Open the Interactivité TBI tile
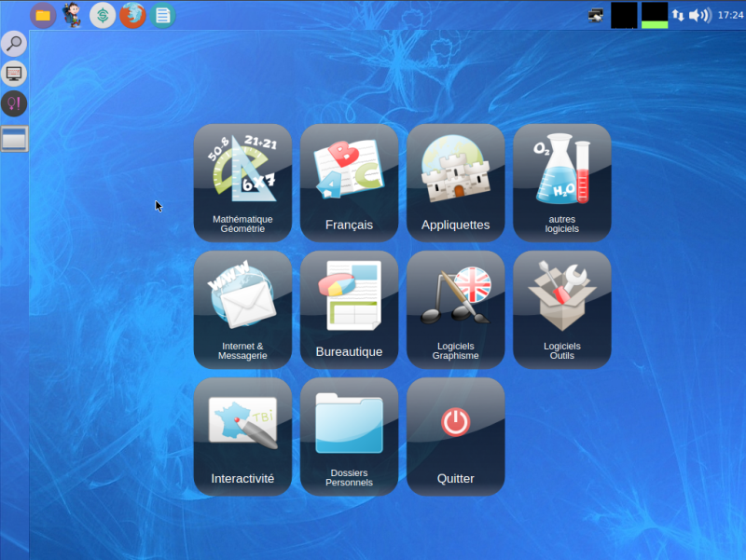This screenshot has height=560, width=746. click(242, 437)
